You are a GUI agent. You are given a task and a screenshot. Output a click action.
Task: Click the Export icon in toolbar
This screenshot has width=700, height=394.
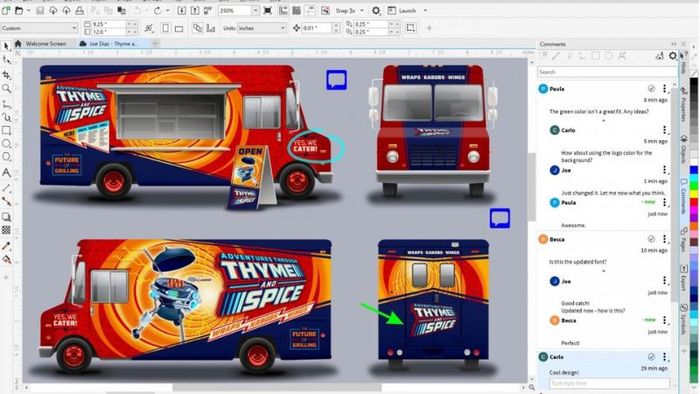pos(195,10)
